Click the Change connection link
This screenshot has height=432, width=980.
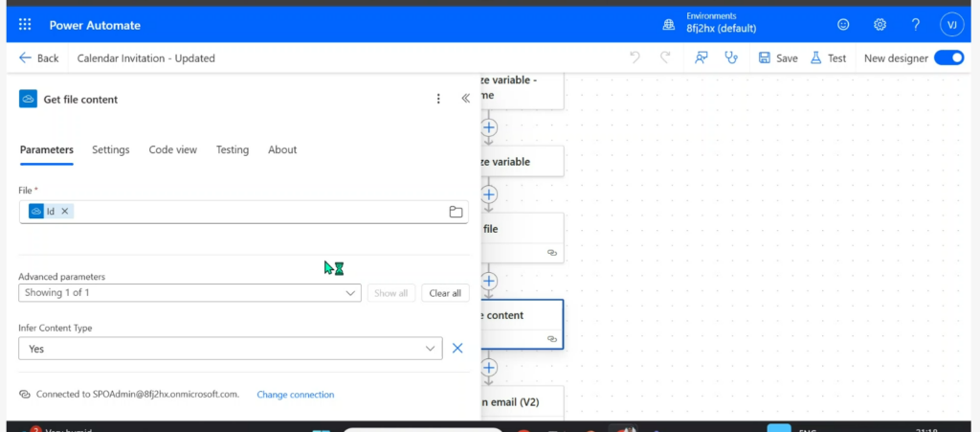[x=296, y=395]
